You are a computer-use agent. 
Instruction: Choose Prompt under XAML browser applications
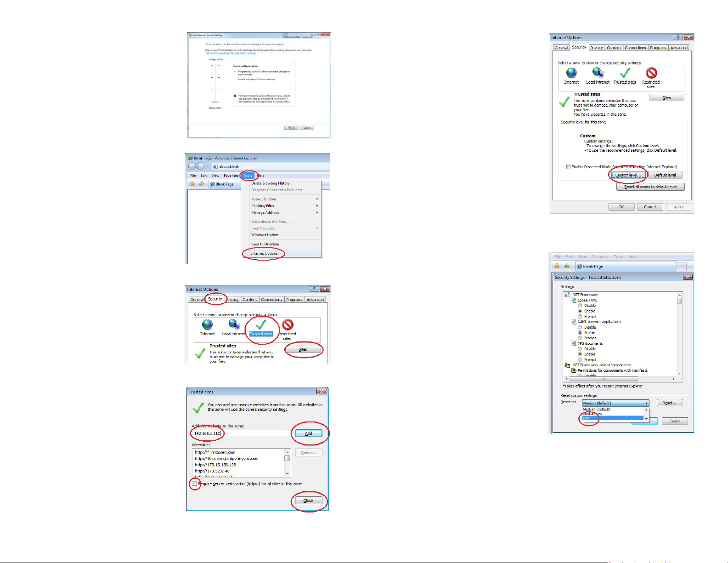click(580, 338)
